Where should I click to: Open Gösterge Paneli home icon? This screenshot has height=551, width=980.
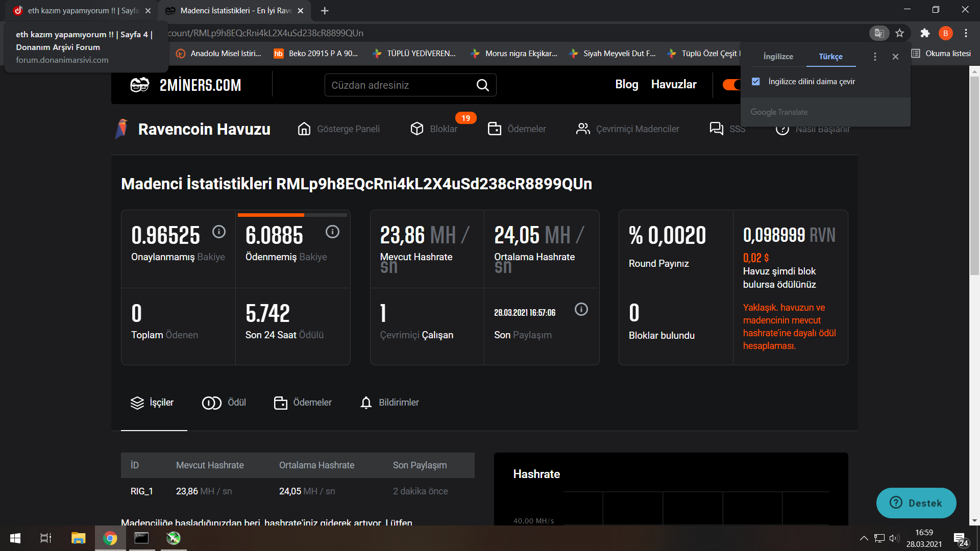pos(304,129)
